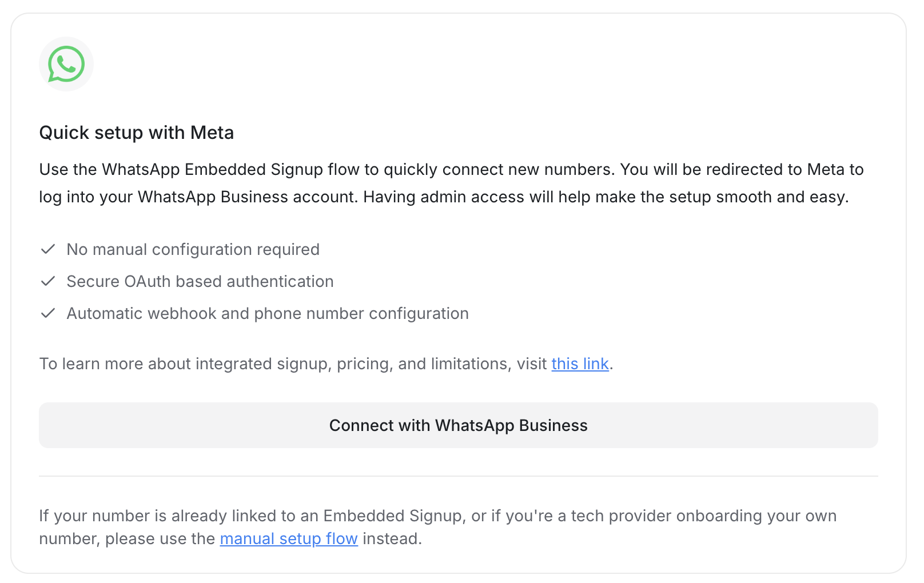The image size is (924, 583).
Task: Click checkmark beside Automatic webhook configuration
Action: pyautogui.click(x=48, y=313)
